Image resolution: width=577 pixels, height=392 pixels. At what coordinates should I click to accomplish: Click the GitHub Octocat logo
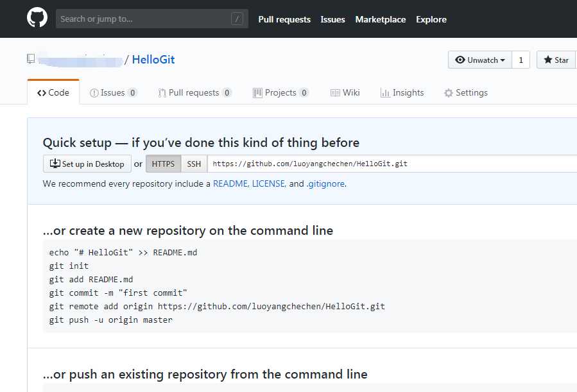(x=37, y=17)
